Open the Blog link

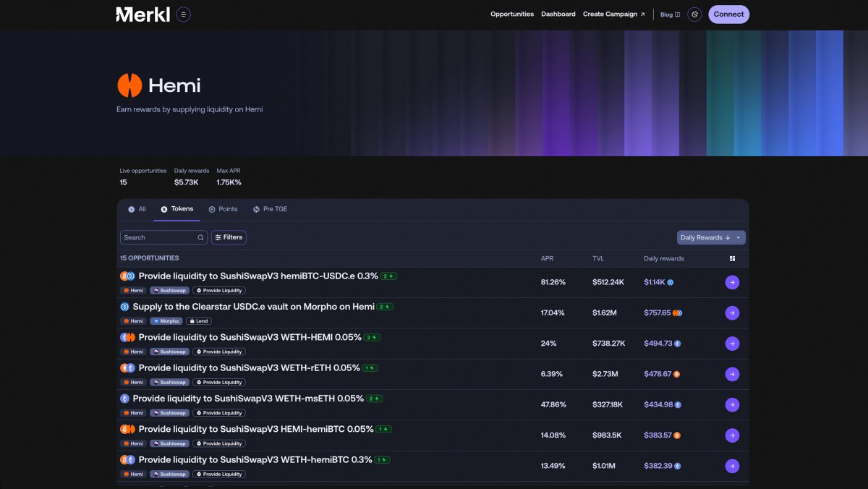click(x=670, y=14)
